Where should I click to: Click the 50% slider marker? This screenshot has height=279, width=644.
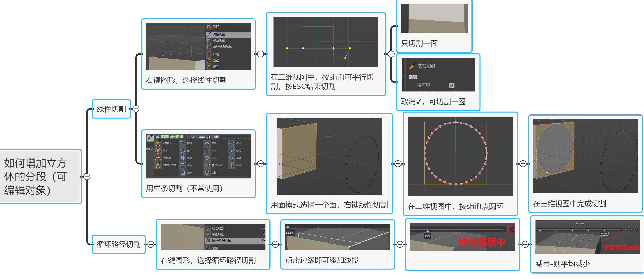point(427,236)
